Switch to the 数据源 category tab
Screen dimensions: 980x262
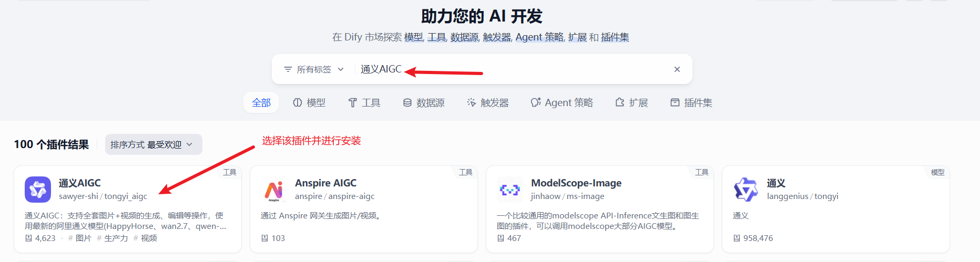tap(424, 103)
